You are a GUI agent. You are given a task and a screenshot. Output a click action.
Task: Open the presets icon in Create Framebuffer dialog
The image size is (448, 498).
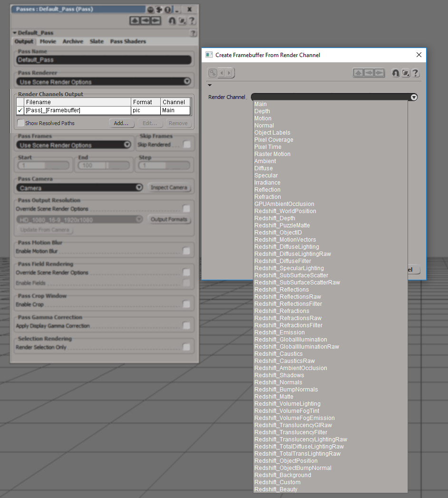click(406, 73)
